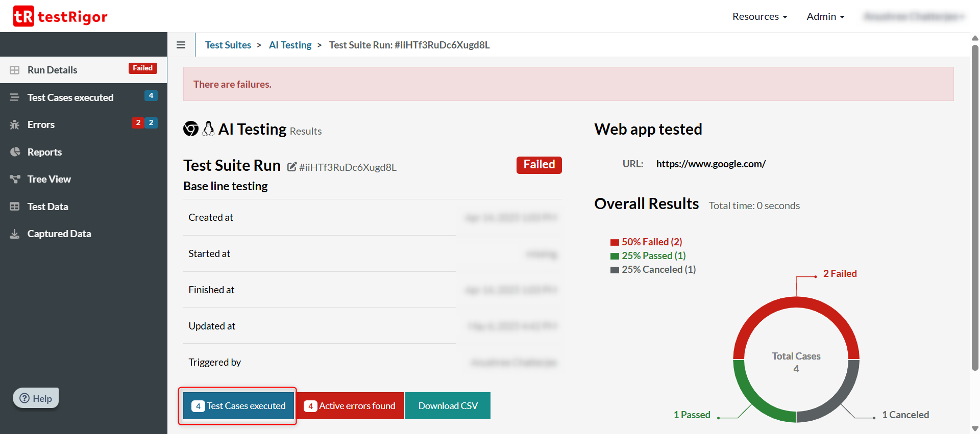Click the Chrome browser icon near AI Testing
This screenshot has height=434, width=980.
point(191,129)
